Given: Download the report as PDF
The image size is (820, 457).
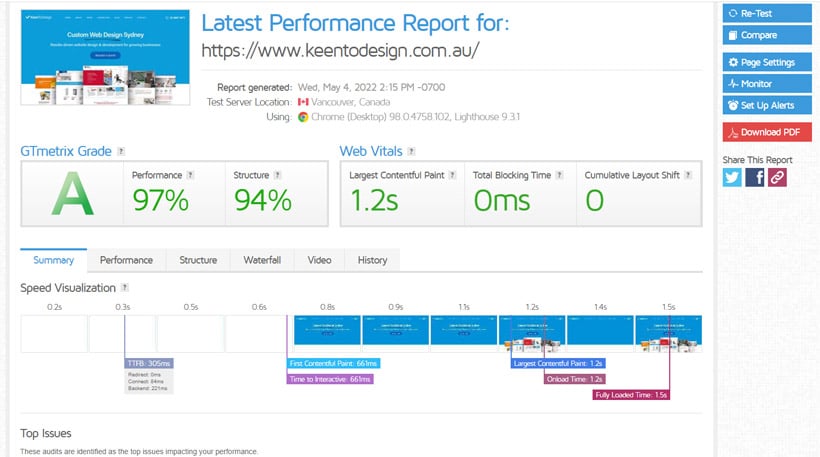Looking at the screenshot, I should [767, 132].
